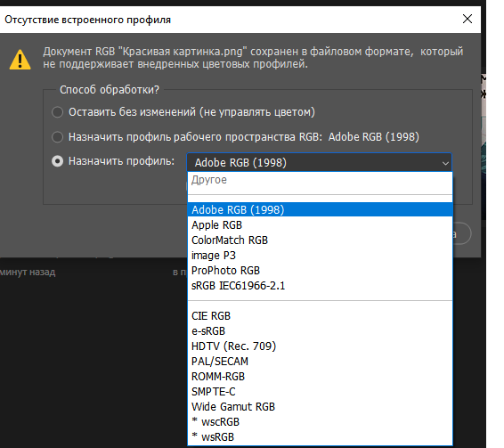Choose sRGB IEC61966-2.1 profile
This screenshot has width=504, height=448.
(320, 286)
